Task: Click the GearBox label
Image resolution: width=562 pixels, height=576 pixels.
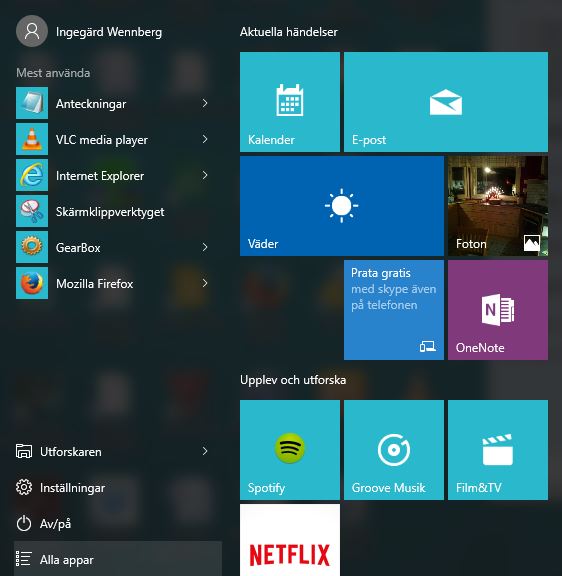Action: point(78,248)
